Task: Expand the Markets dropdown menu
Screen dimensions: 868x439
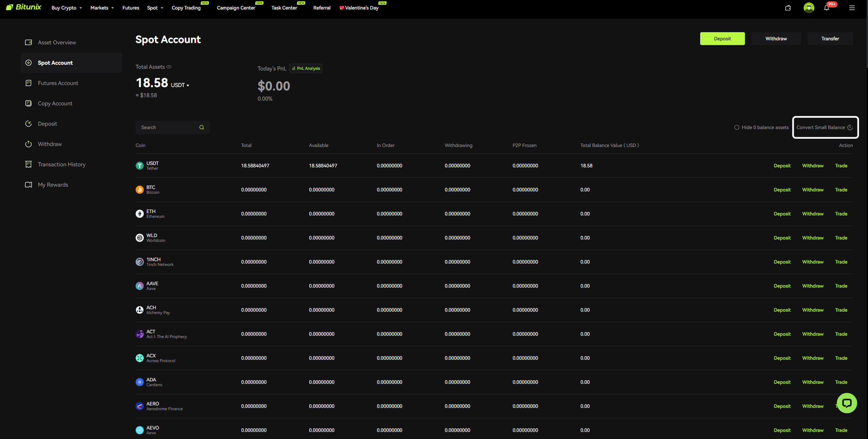Action: point(102,8)
